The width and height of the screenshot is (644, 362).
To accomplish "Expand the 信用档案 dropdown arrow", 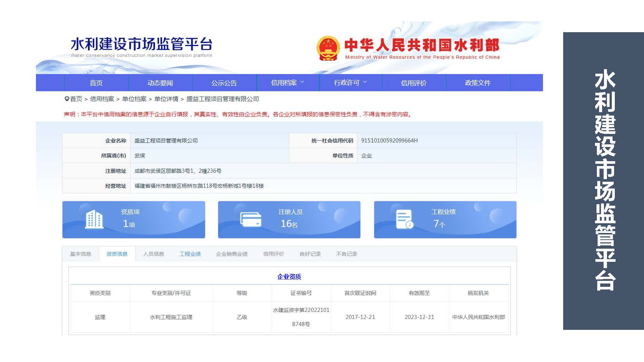I will tap(302, 82).
